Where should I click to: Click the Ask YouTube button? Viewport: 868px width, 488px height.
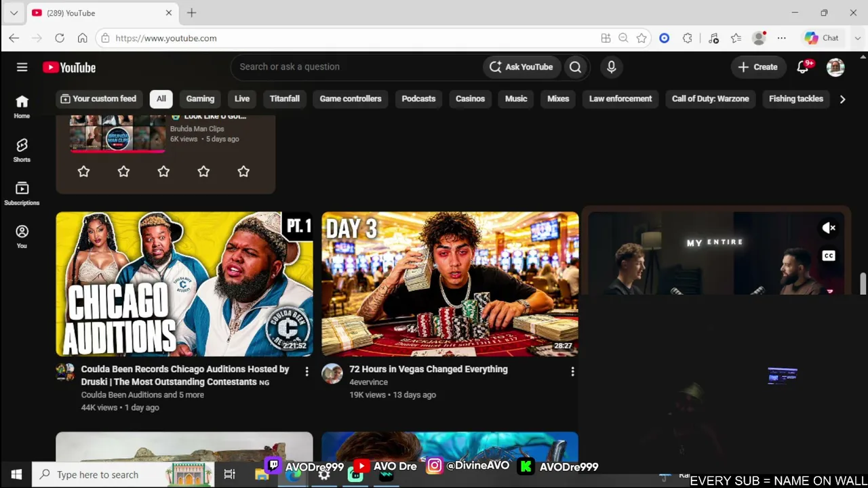pos(521,67)
